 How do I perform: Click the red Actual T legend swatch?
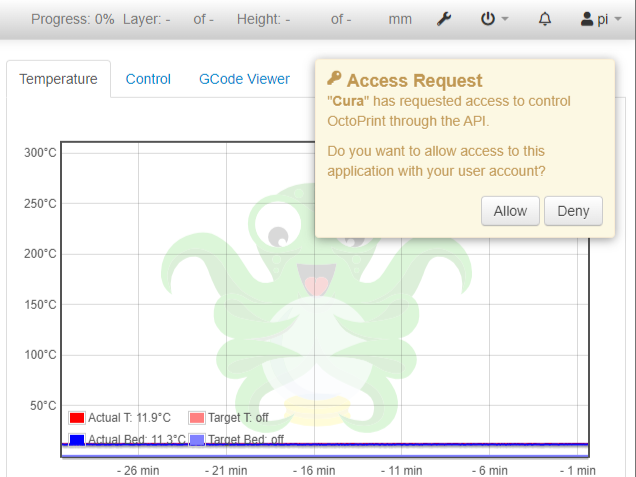pos(77,418)
